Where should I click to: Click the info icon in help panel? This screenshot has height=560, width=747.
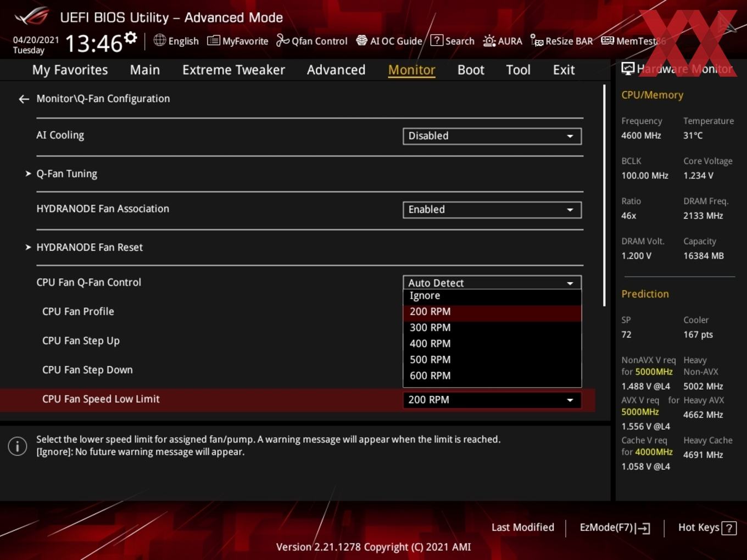point(18,446)
